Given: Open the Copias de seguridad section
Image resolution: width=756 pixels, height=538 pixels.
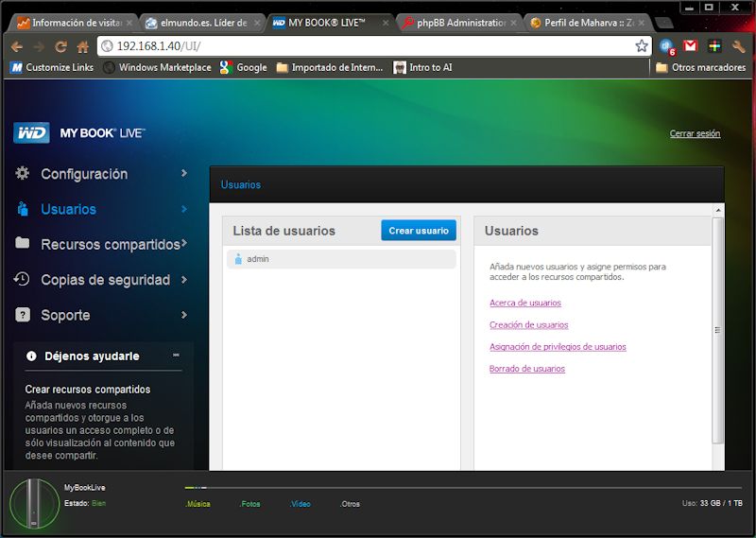Looking at the screenshot, I should (106, 280).
